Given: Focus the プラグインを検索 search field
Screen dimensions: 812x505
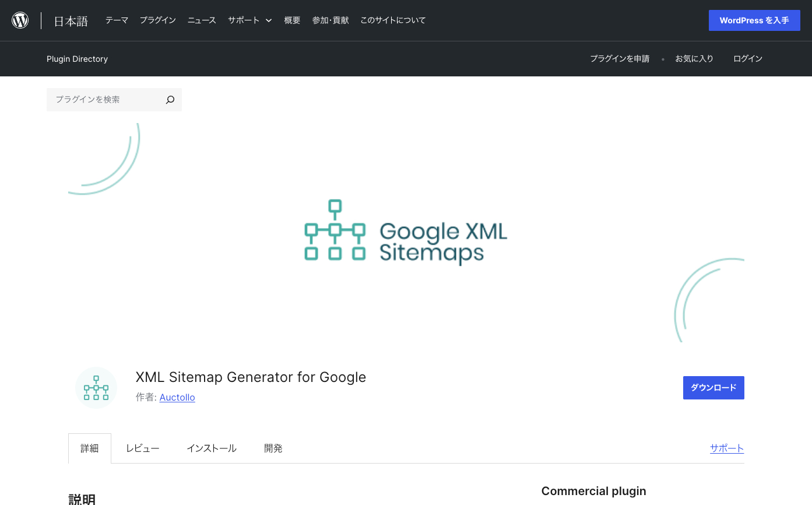Looking at the screenshot, I should [x=105, y=100].
